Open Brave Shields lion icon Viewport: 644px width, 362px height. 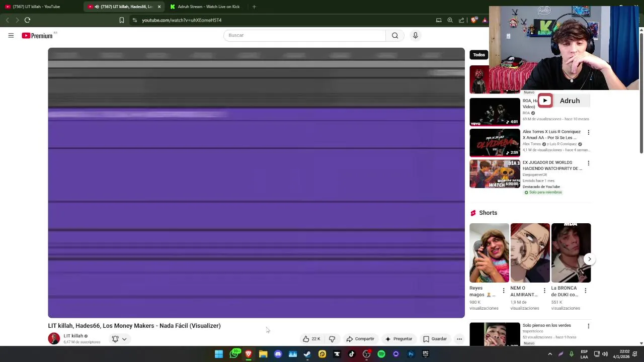click(473, 20)
